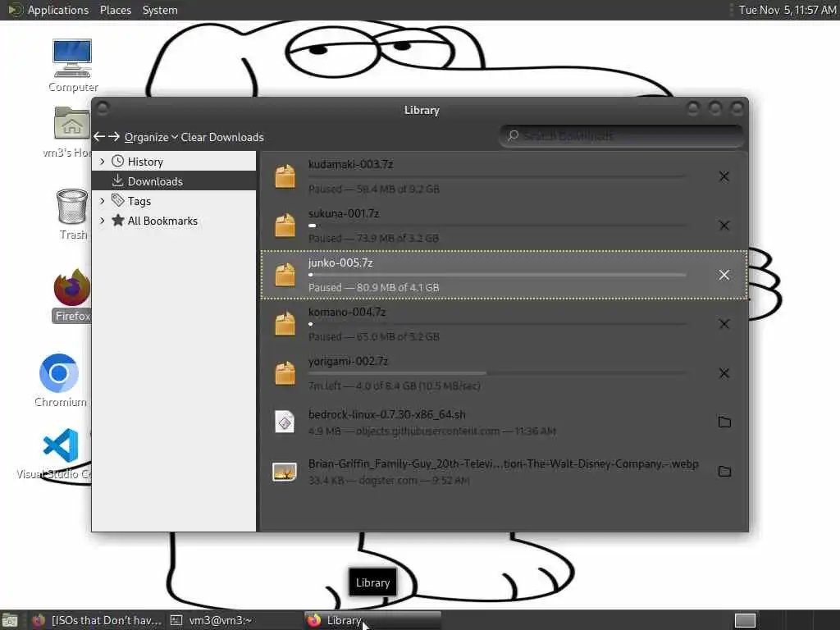Cancel the kudamaki-003.7z download
840x630 pixels.
[x=724, y=176]
